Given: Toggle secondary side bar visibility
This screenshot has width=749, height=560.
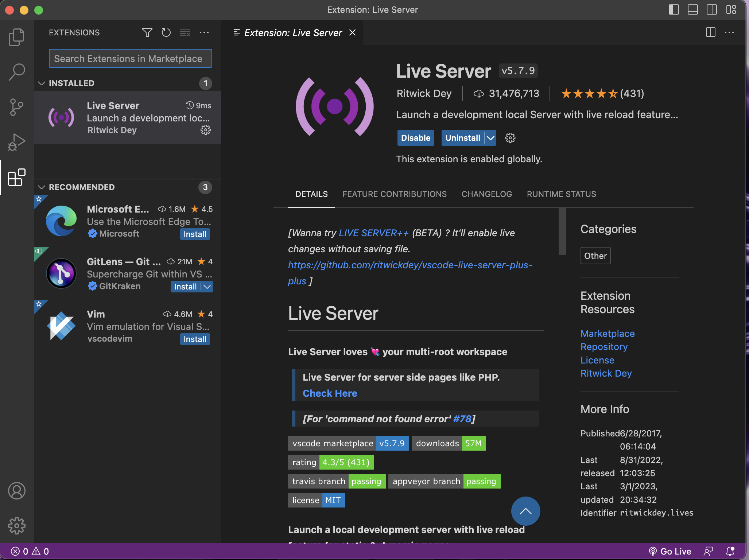Looking at the screenshot, I should [712, 9].
